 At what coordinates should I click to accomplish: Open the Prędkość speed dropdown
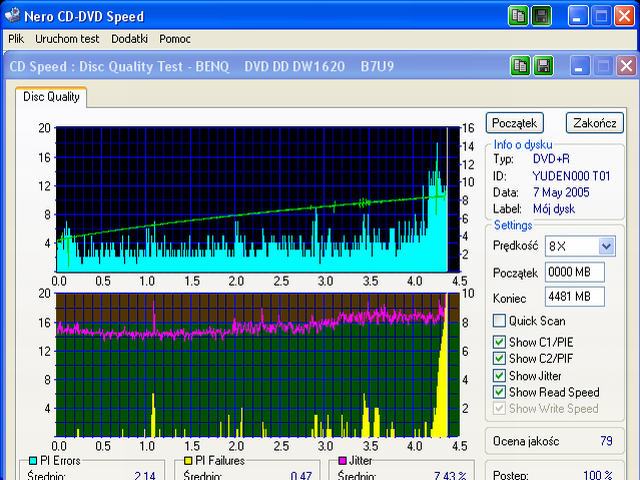pos(607,246)
